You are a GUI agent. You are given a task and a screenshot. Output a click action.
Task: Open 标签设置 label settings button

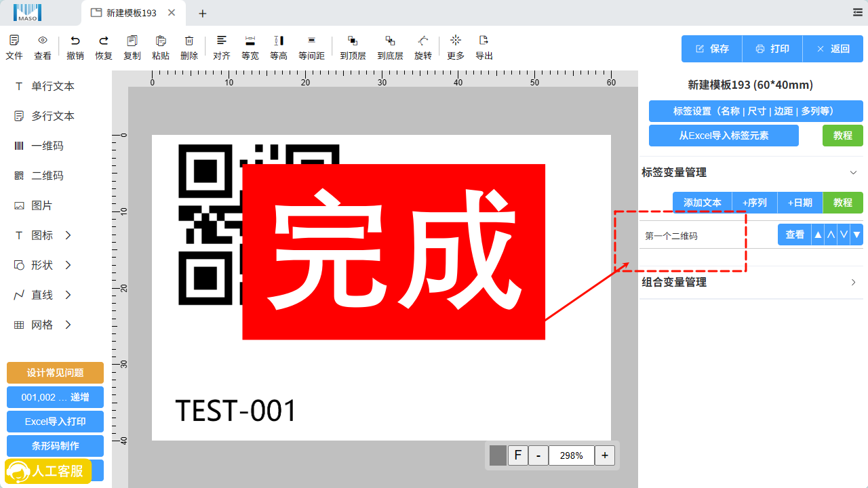click(756, 111)
